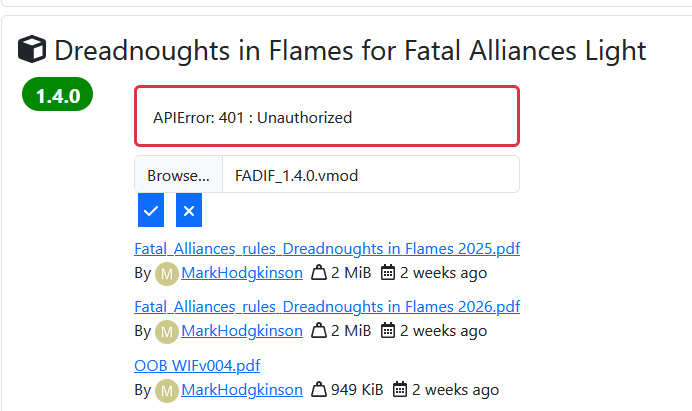
Task: Open Dreadnoughts in Flames 2026.pdf link
Action: (327, 306)
